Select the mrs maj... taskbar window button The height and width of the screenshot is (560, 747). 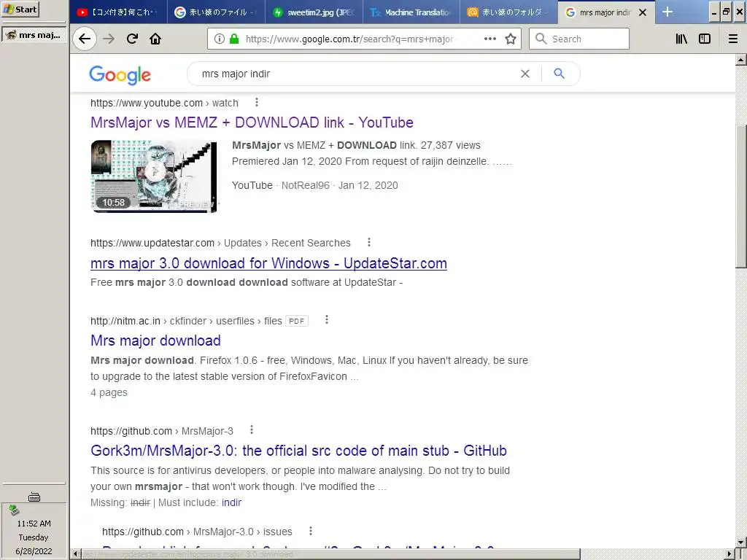click(x=34, y=35)
